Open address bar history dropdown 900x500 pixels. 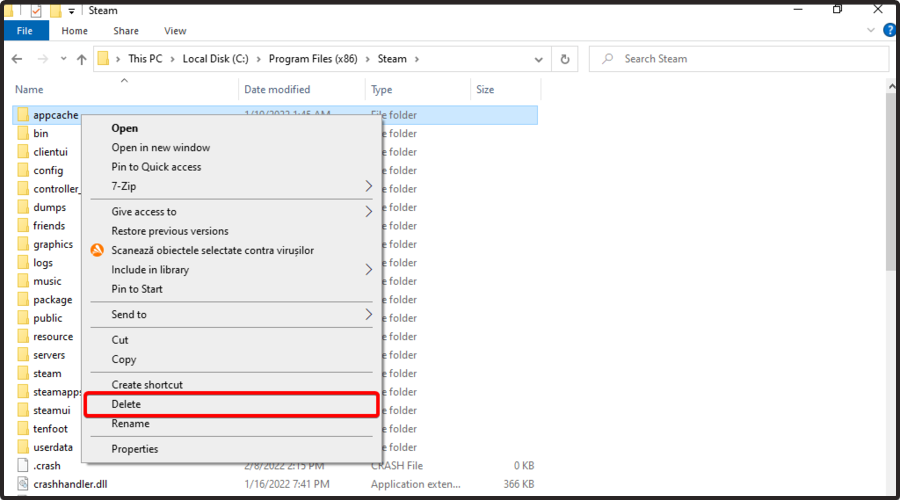click(538, 59)
